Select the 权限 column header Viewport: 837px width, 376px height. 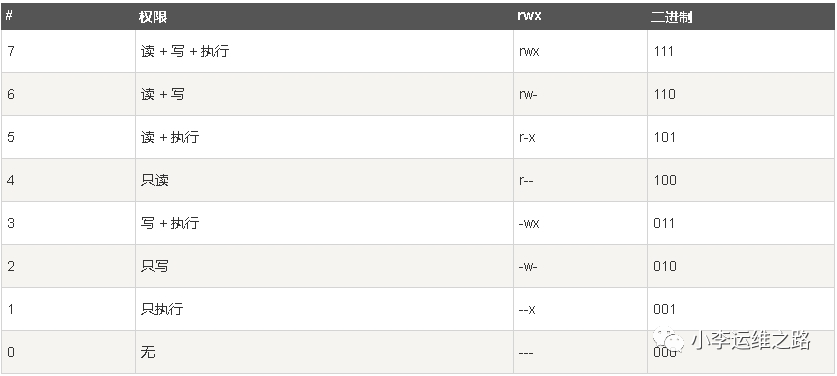coord(324,17)
